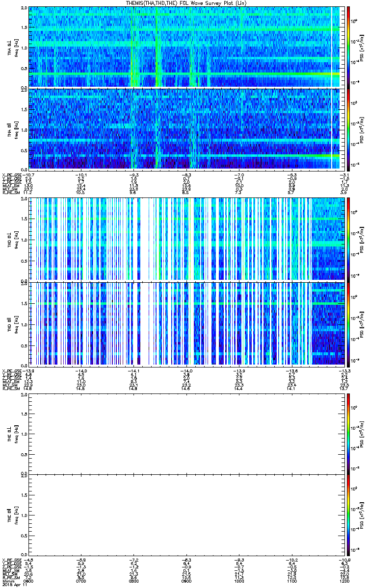This screenshot has width=368, height=588.
Task: Click the PSD color bar beside the lower THD panel
Action: (x=348, y=323)
